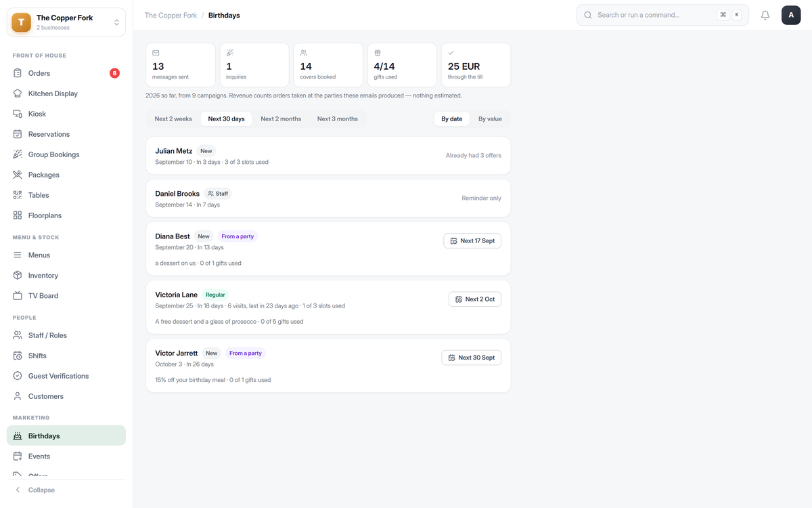Click From a party tag on Victor Jarrett

coord(245,353)
